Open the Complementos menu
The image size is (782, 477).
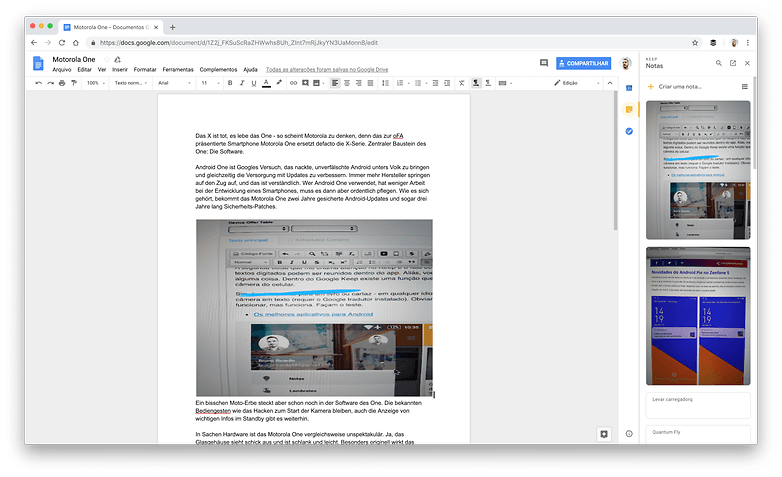point(218,70)
